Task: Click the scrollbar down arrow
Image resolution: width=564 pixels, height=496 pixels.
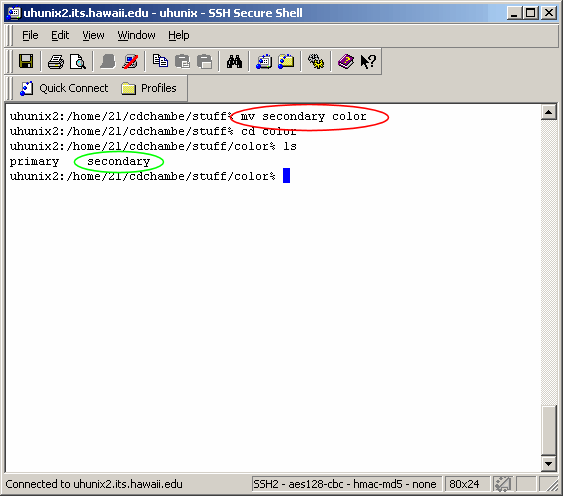Action: point(549,464)
